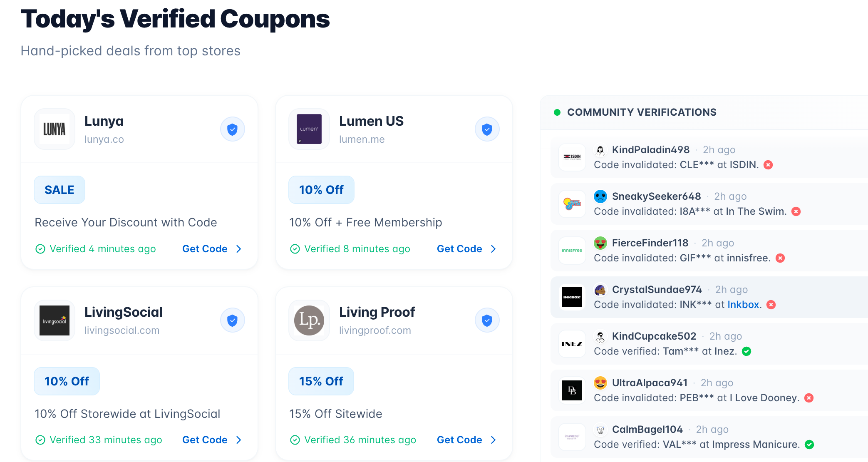The width and height of the screenshot is (868, 462).
Task: Click the verified shield badge on Living Proof card
Action: 487,320
